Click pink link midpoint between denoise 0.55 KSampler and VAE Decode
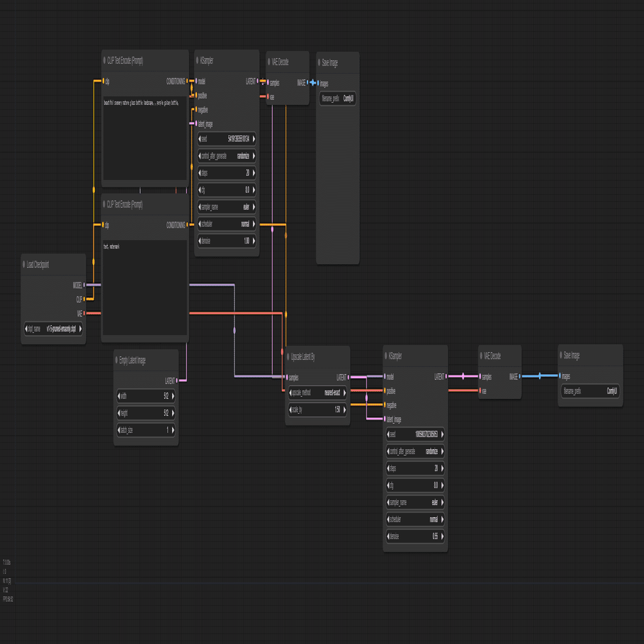Viewport: 644px width, 644px height. (x=463, y=376)
